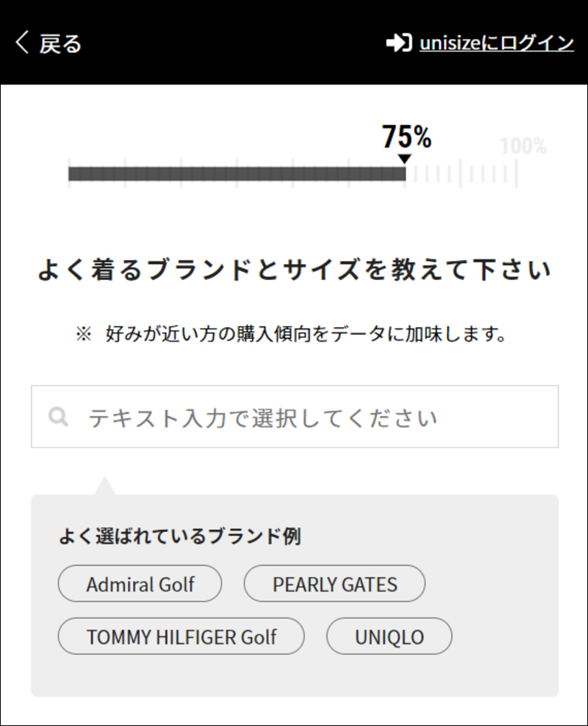Image resolution: width=588 pixels, height=726 pixels.
Task: Click the 75% progress indicator arrow marker
Action: tap(404, 157)
